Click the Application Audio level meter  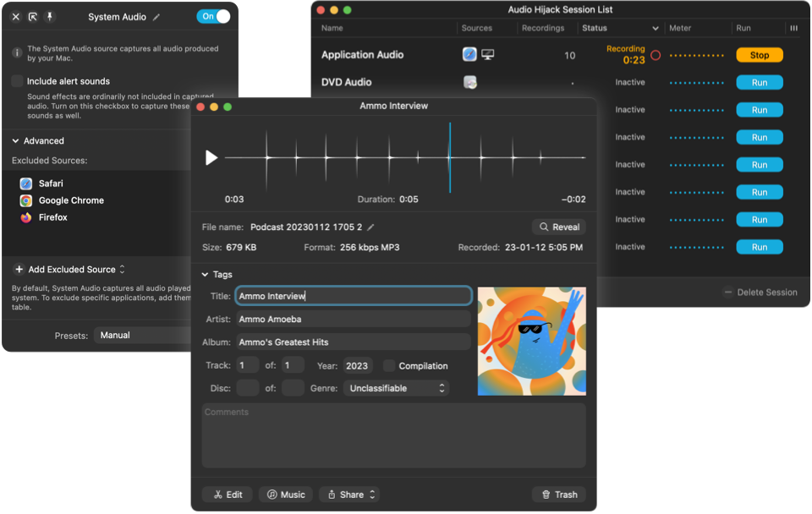coord(696,56)
